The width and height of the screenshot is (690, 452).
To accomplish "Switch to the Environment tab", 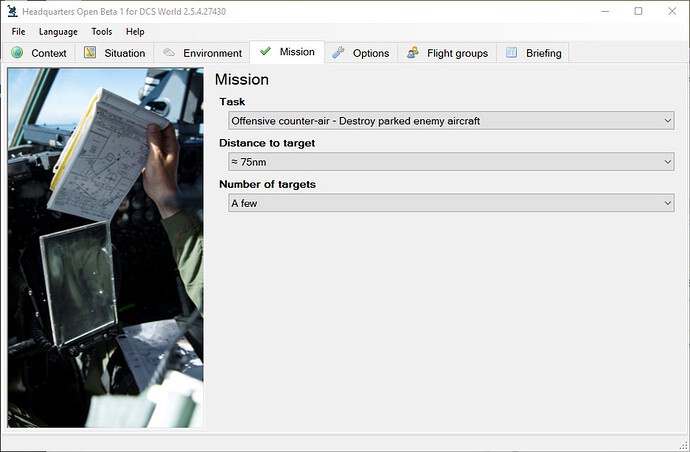I will point(211,53).
